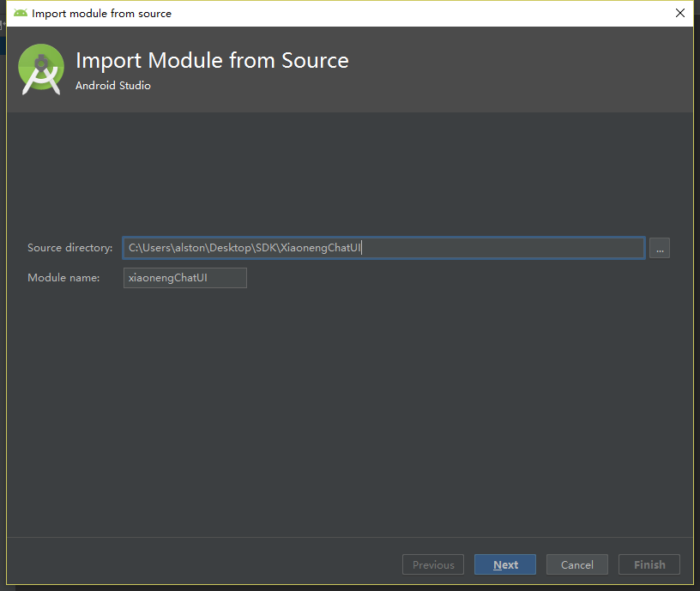Click the disabled Finish button
This screenshot has width=700, height=591.
(649, 564)
